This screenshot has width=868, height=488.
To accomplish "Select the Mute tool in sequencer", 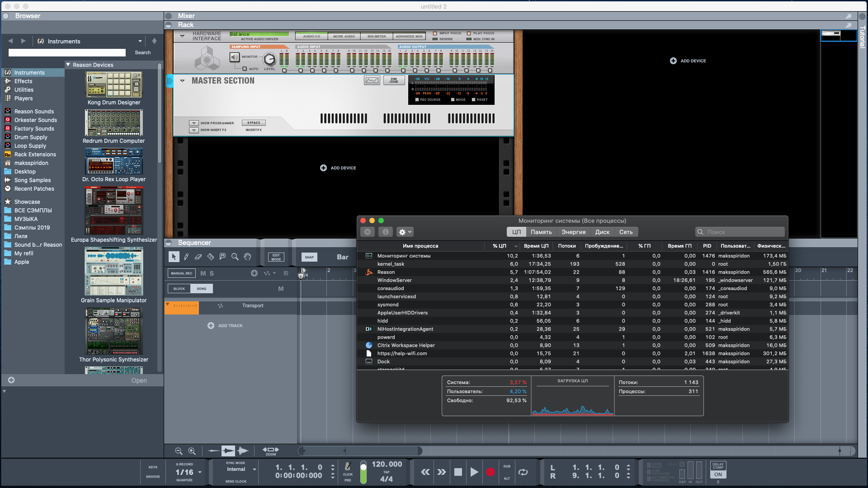I will click(x=222, y=257).
